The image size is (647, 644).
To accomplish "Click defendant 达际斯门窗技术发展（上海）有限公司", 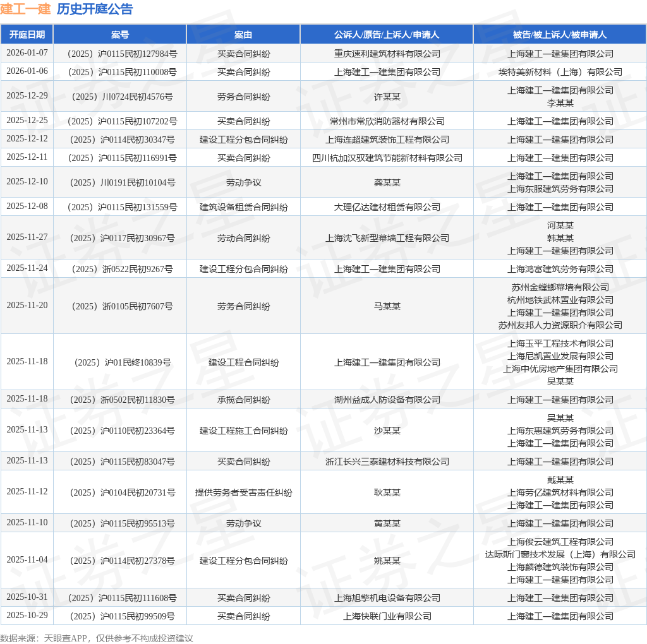I will [560, 554].
